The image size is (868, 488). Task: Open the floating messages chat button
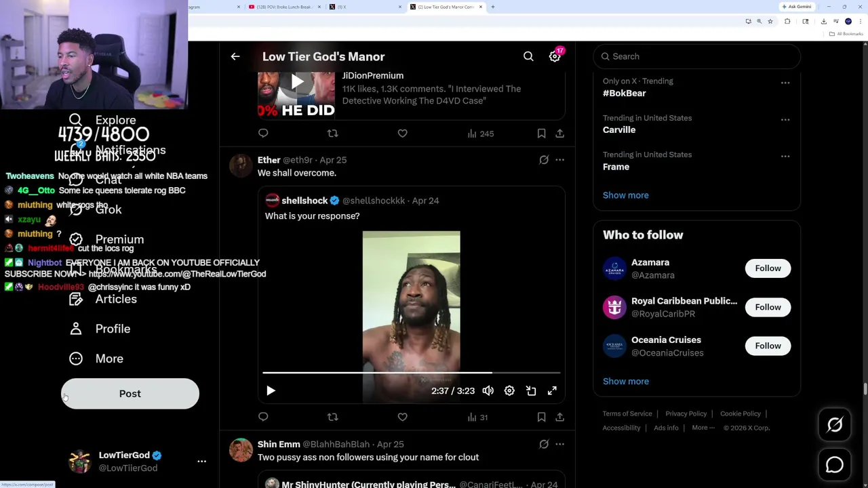(x=835, y=465)
